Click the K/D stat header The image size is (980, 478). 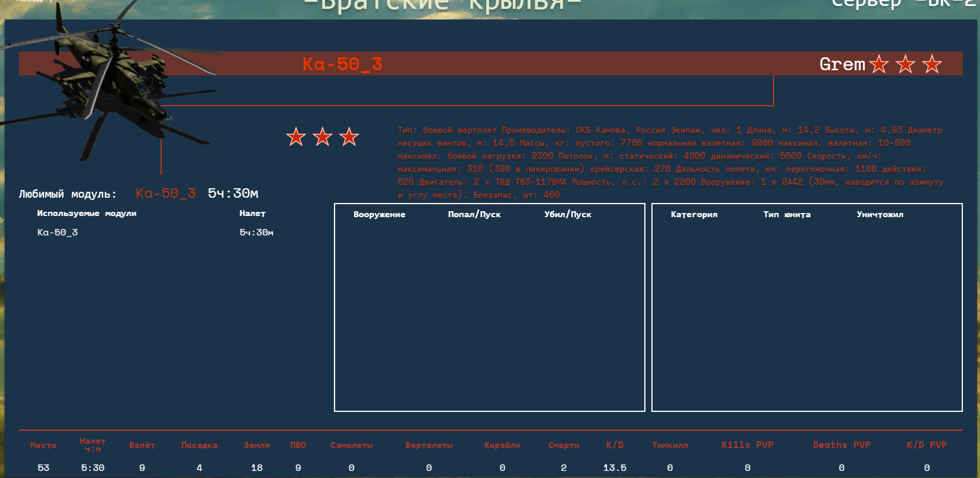point(615,445)
